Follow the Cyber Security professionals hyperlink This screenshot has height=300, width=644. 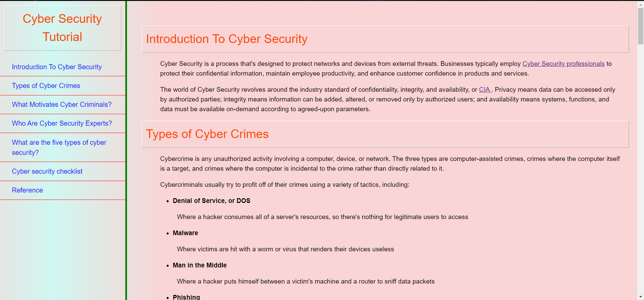point(563,64)
